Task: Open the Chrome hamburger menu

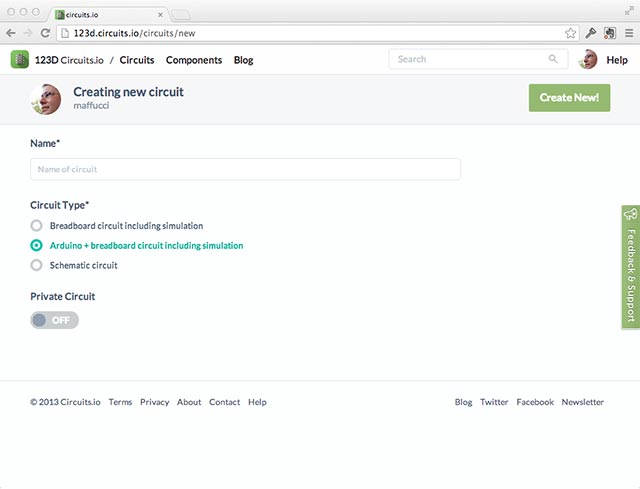Action: [628, 33]
